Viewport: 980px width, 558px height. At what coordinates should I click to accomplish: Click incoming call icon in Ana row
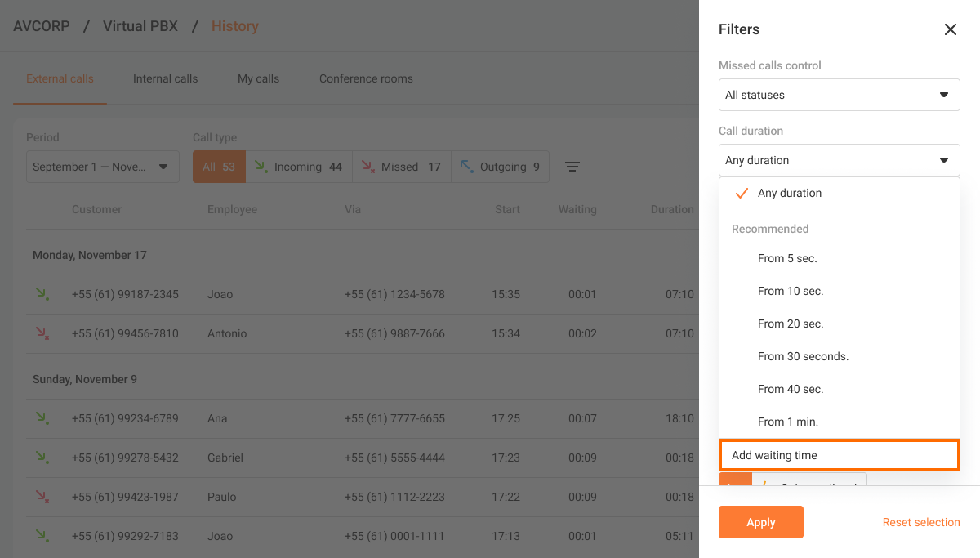41,417
